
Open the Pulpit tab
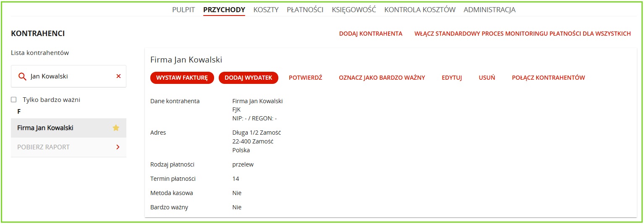pyautogui.click(x=183, y=10)
